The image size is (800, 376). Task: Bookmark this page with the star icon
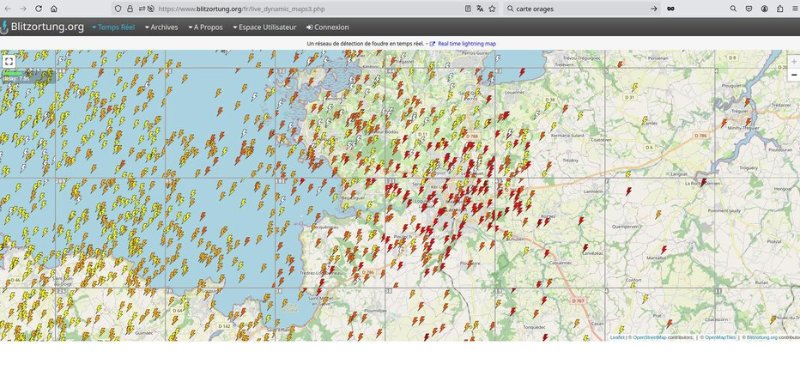(492, 9)
